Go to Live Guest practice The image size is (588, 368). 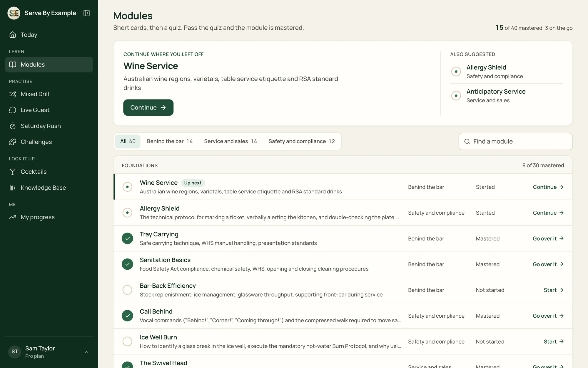49,110
